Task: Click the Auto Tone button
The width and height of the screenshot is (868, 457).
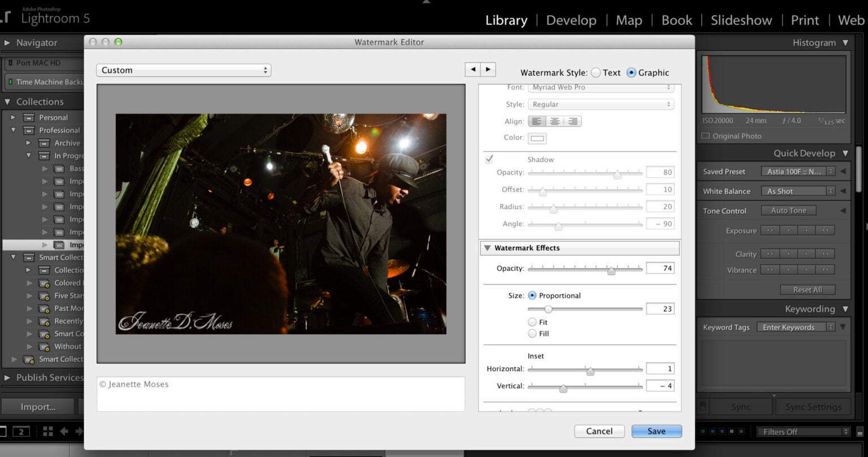Action: [x=788, y=210]
